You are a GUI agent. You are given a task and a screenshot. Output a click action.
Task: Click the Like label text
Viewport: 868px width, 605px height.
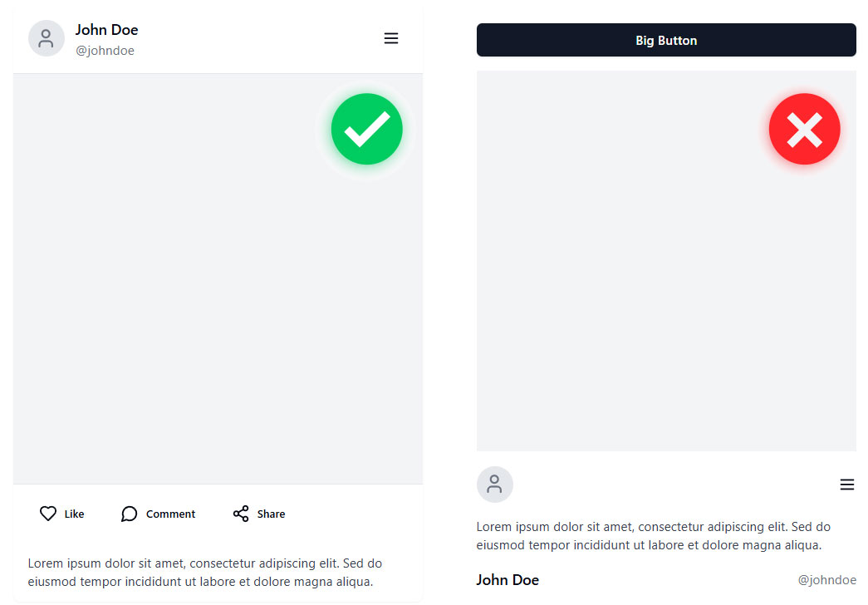pos(74,514)
